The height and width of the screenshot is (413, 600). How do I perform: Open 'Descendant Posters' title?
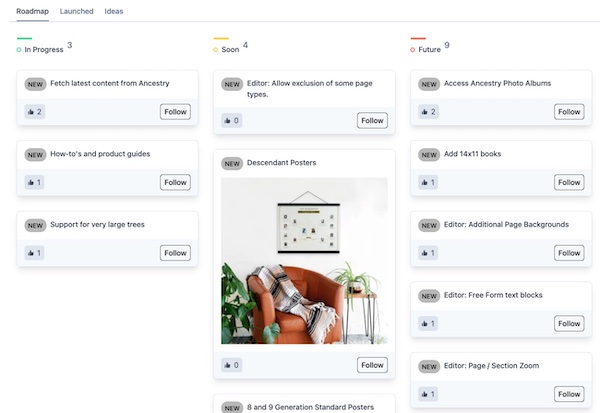[281, 162]
